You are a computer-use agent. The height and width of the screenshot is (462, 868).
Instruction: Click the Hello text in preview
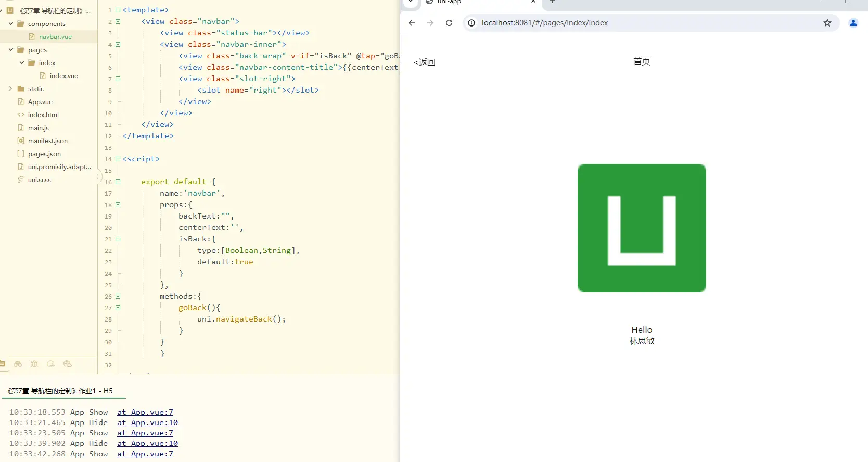click(x=642, y=330)
